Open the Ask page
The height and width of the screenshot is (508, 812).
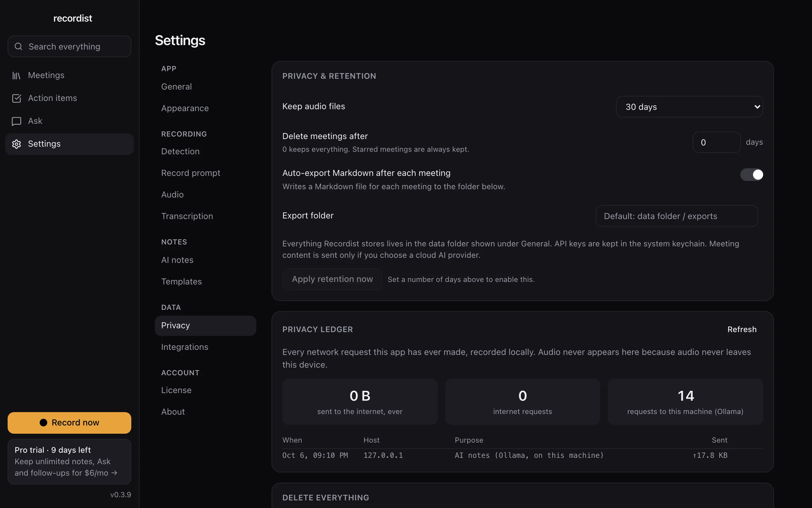pos(69,121)
